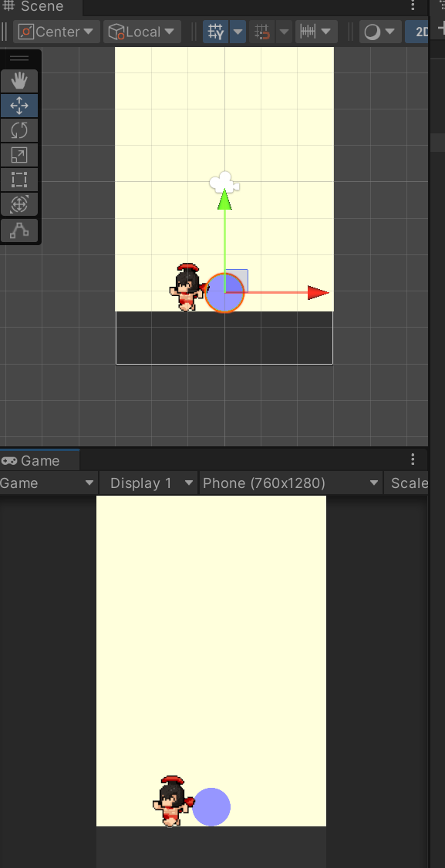This screenshot has width=445, height=868.
Task: Select the blue circle sprite in Scene
Action: coord(224,293)
